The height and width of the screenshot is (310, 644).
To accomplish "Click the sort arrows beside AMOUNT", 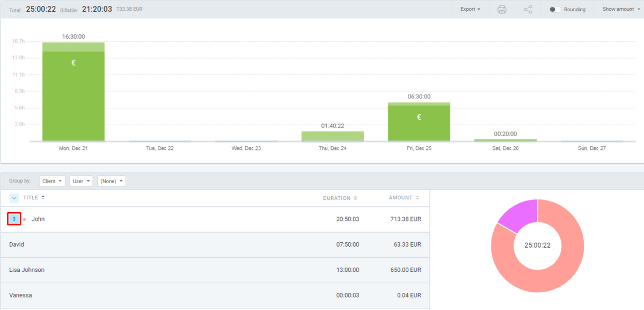I will (418, 198).
